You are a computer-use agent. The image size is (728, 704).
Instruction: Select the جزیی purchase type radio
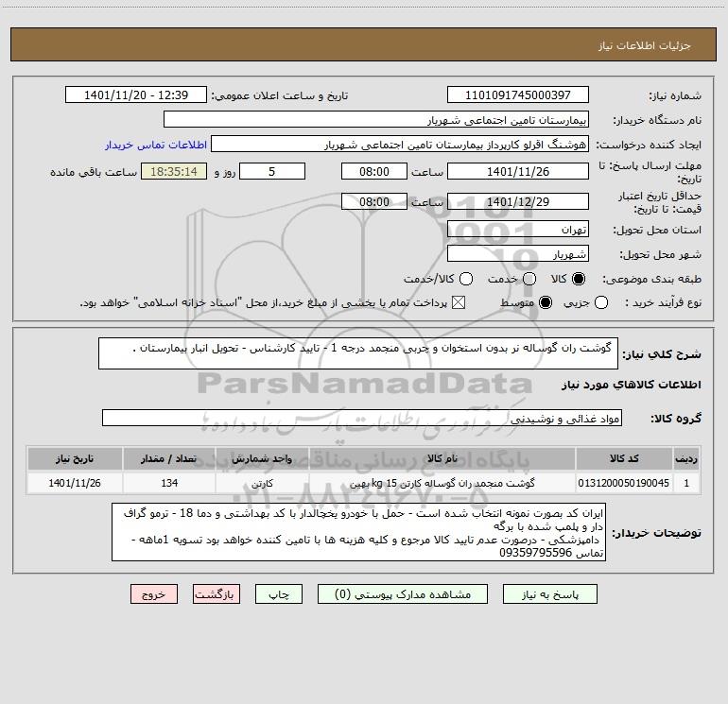tap(601, 303)
